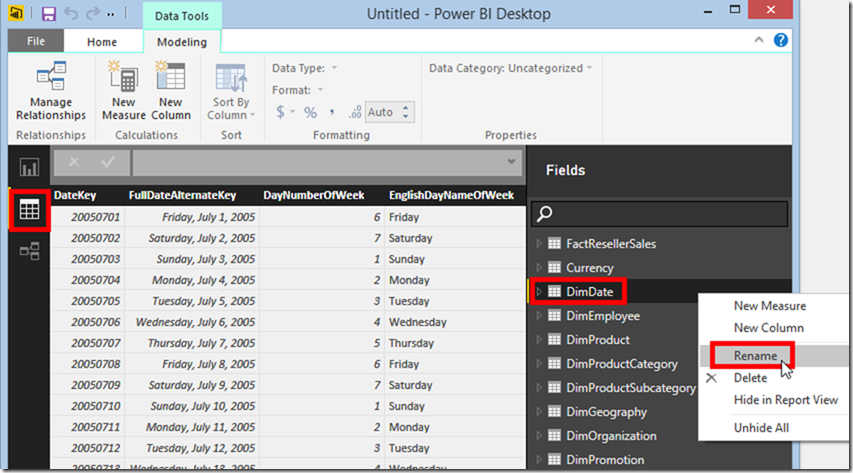
Task: Click the Power BI app logo icon
Action: point(16,13)
